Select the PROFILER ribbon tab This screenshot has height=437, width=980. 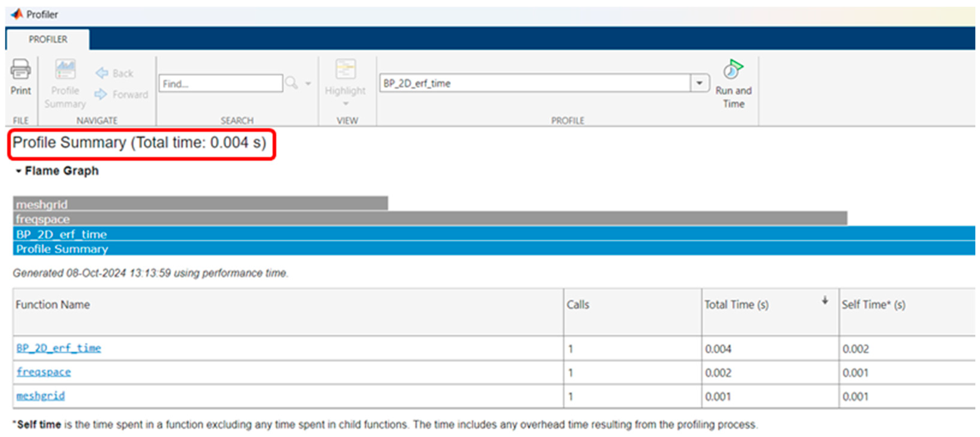[48, 39]
